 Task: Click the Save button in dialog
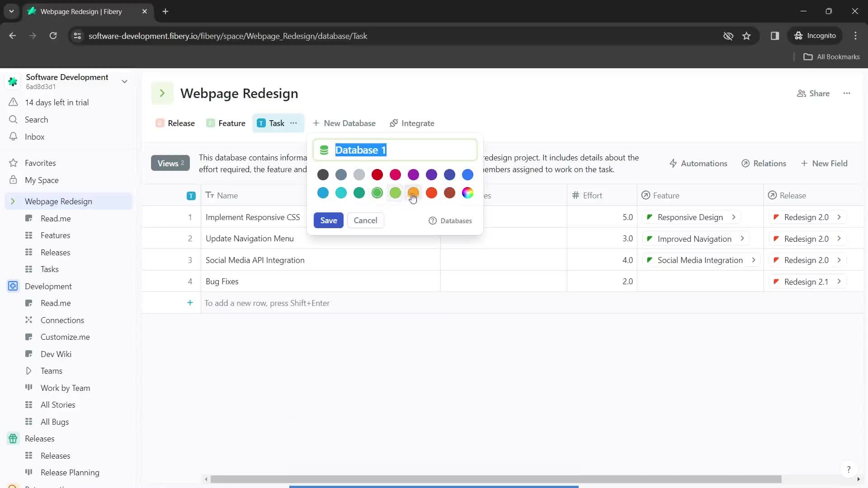pos(330,221)
